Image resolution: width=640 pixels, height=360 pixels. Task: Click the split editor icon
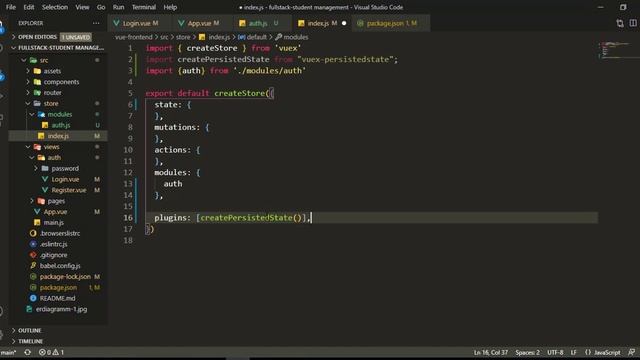633,23
